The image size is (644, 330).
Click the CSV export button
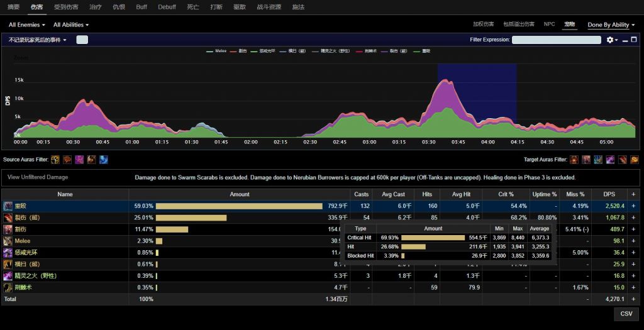point(626,314)
